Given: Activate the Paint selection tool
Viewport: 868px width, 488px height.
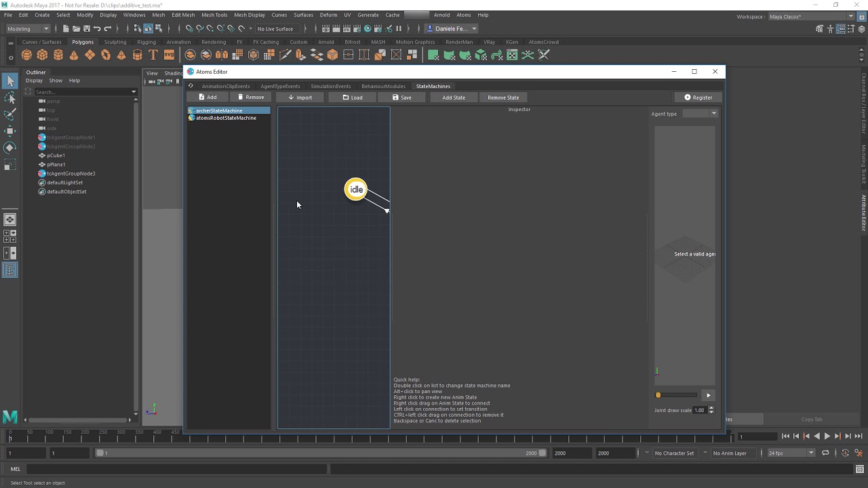Looking at the screenshot, I should tap(9, 115).
